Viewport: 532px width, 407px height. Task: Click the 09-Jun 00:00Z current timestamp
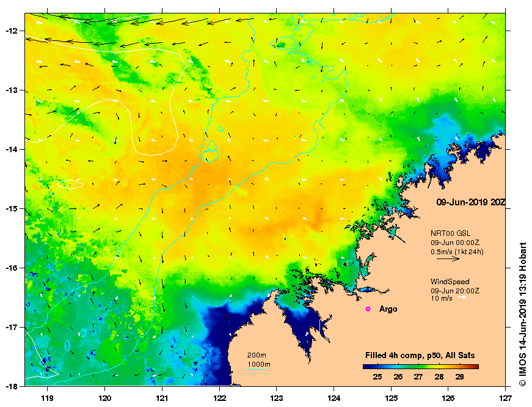455,243
